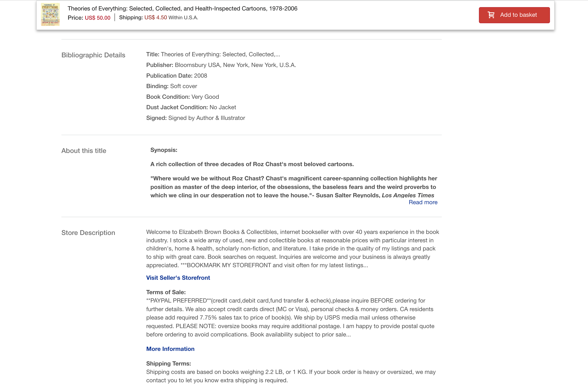The width and height of the screenshot is (588, 390).
Task: Click the US$ 4.50 shipping cost
Action: click(155, 17)
